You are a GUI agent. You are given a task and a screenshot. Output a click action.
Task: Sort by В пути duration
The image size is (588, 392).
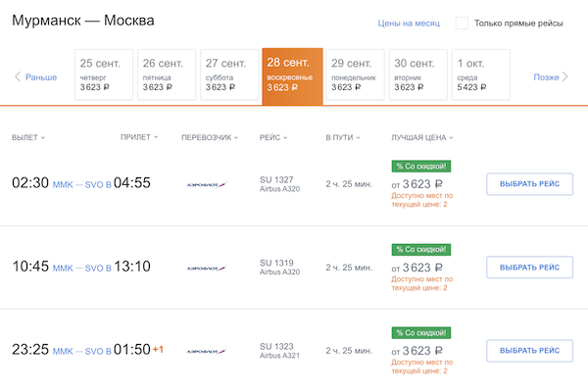342,137
